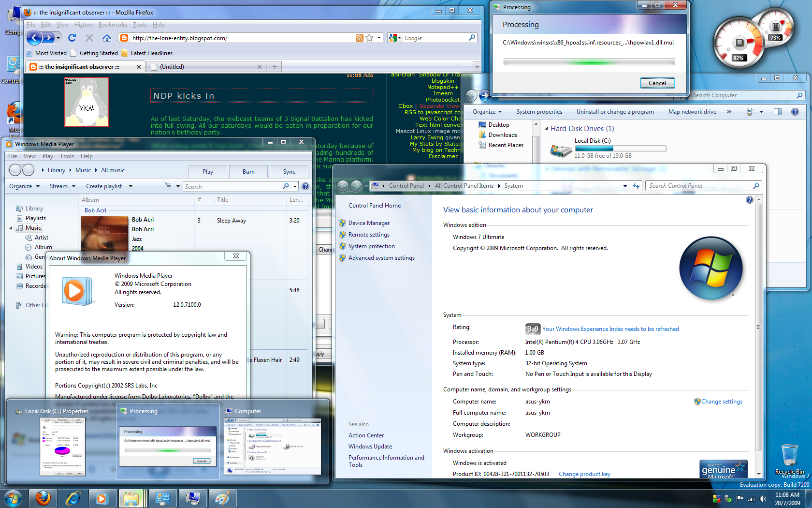Open the Stream dropdown in Media Player
This screenshot has width=812, height=508.
click(x=62, y=186)
